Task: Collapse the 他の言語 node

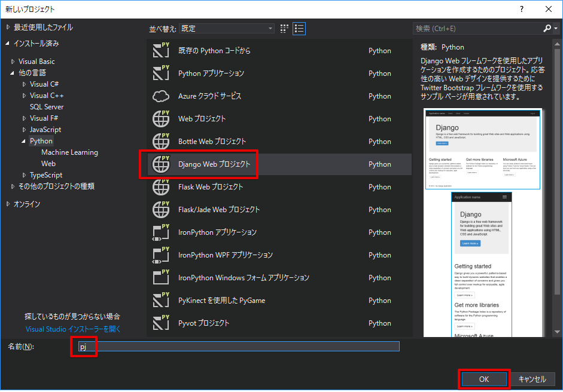Action: pos(13,73)
